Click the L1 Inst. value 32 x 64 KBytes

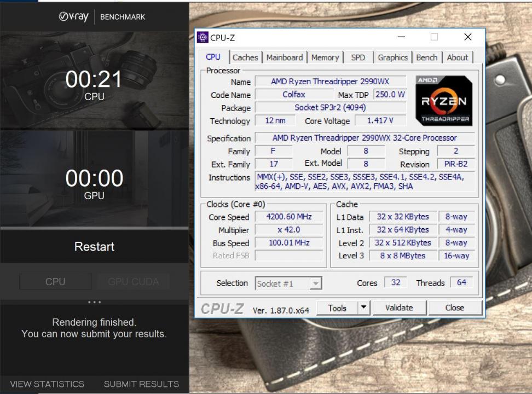[x=403, y=230]
